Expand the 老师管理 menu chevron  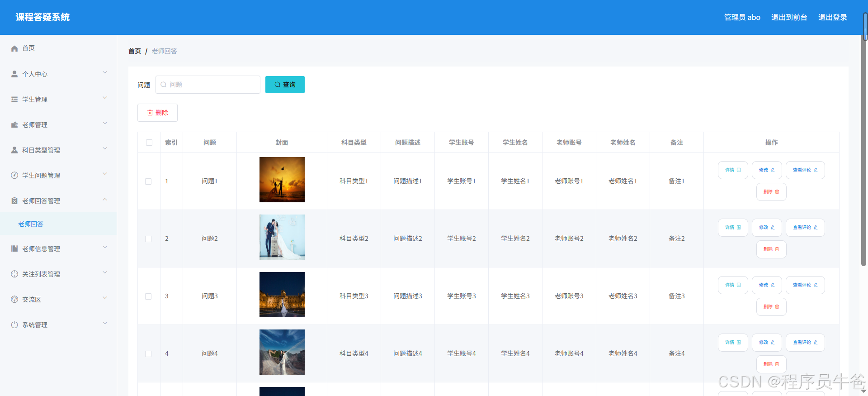coord(105,123)
